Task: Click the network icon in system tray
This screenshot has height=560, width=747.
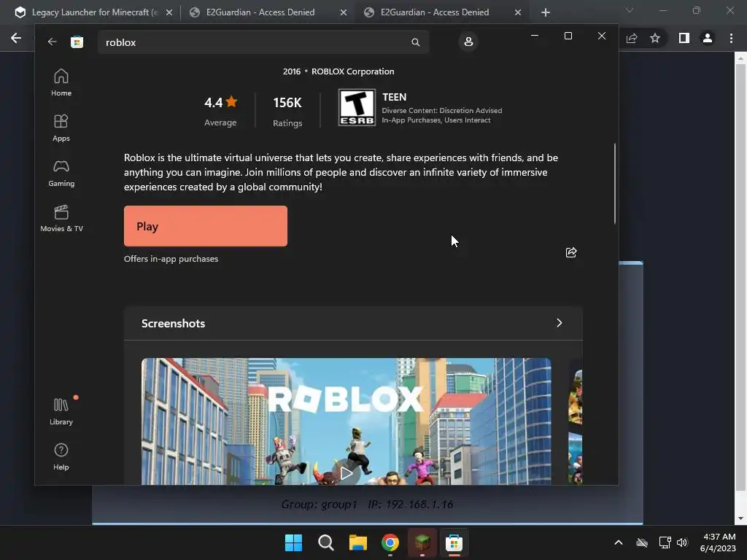Action: (x=665, y=542)
